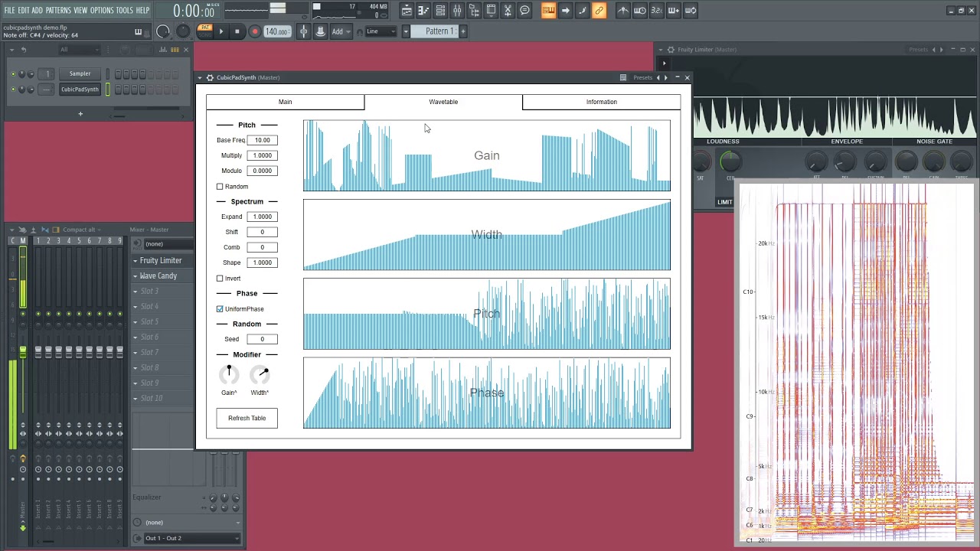Screen dimensions: 980x551
Task: Expand the Wave Candy mixer slot arrow
Action: [136, 276]
